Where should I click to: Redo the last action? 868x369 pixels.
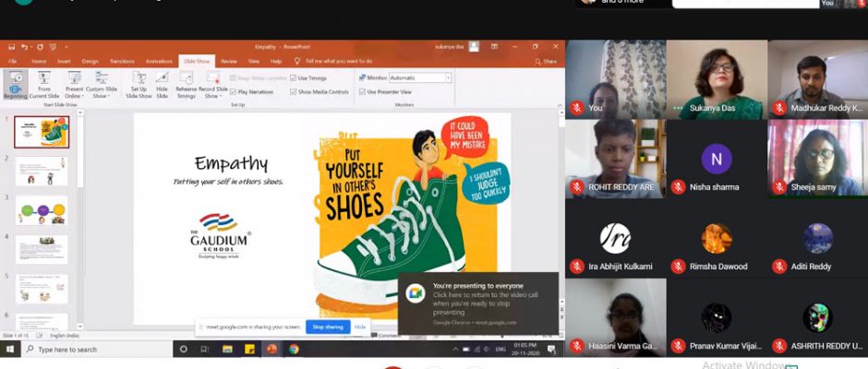(x=40, y=47)
